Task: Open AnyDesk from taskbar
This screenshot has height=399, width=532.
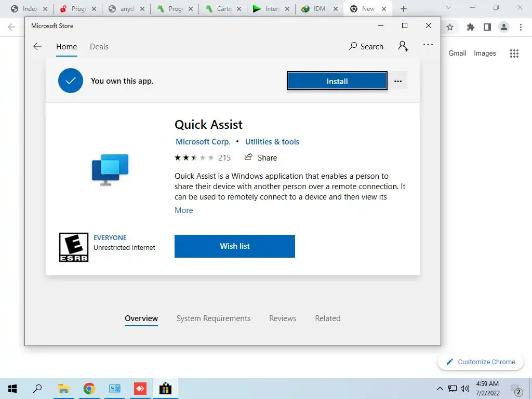Action: [x=140, y=389]
